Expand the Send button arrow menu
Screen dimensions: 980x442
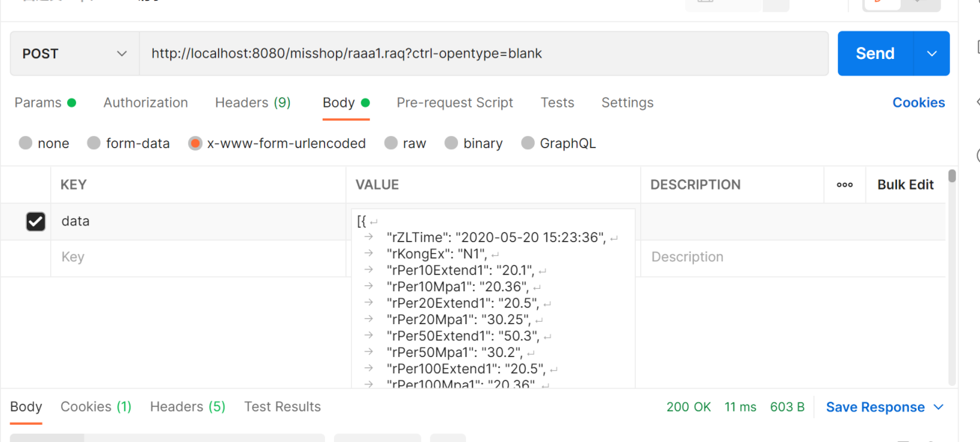931,54
